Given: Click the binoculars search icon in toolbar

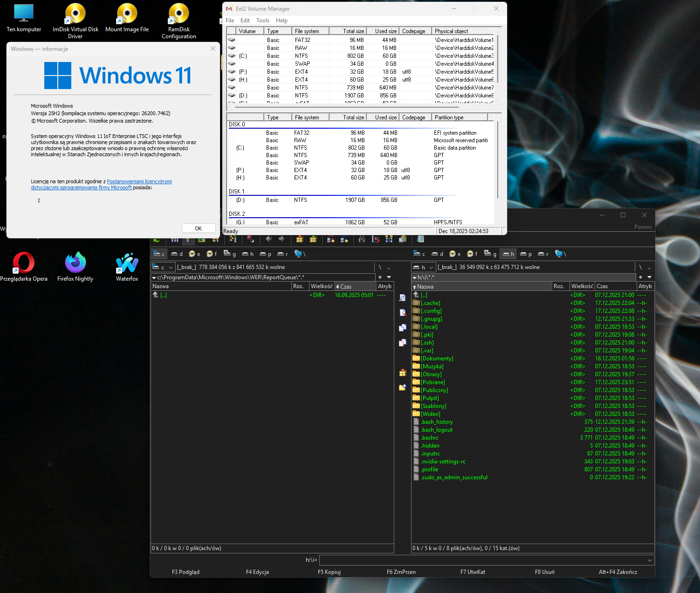Looking at the screenshot, I should [362, 239].
